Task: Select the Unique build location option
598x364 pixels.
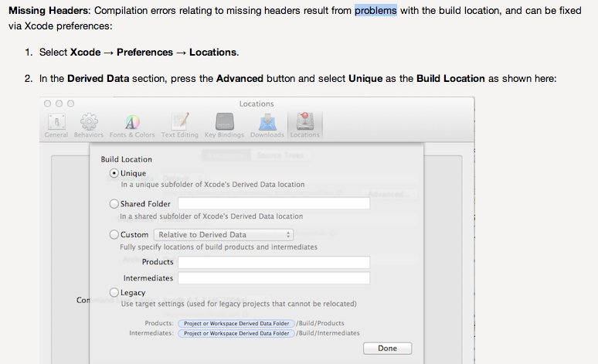Action: click(x=114, y=173)
